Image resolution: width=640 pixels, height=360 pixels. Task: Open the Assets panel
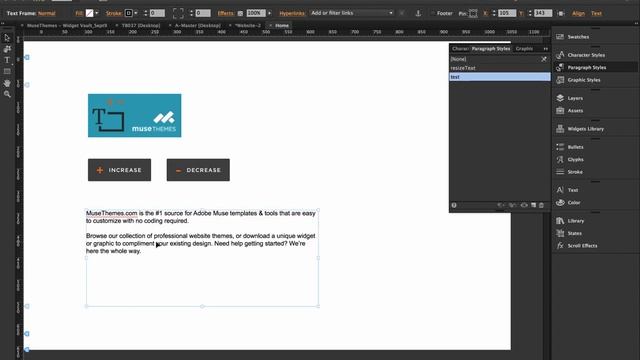(575, 111)
